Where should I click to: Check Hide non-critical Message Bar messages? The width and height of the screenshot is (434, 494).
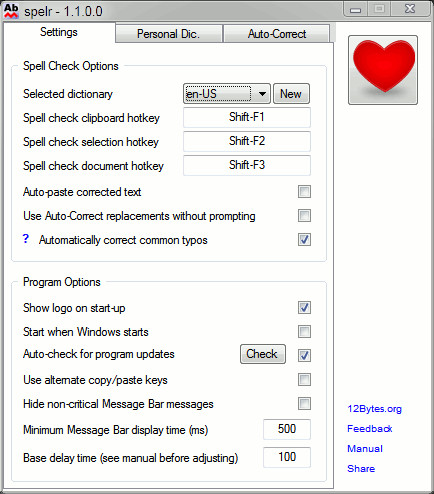[304, 403]
